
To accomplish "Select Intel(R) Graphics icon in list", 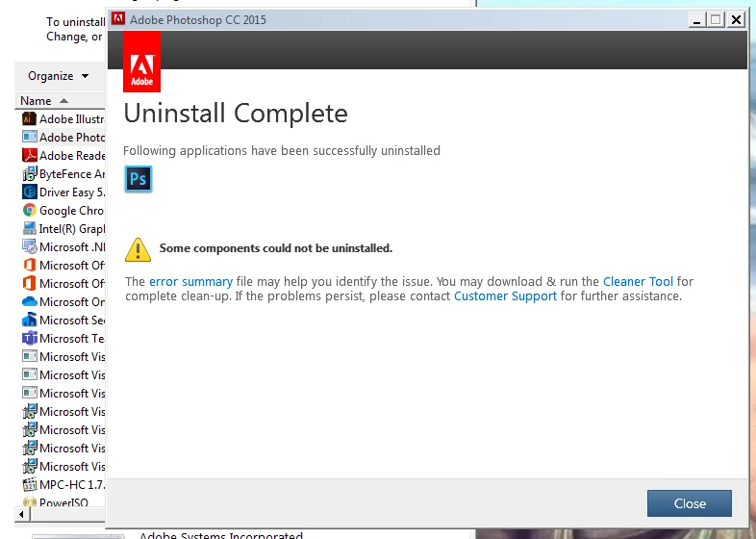I will tap(30, 228).
